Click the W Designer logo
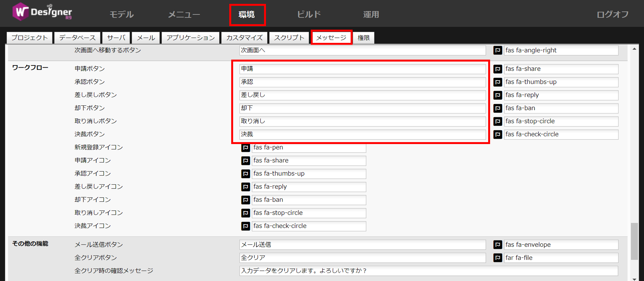Viewport: 644px width, 281px height. [42, 12]
